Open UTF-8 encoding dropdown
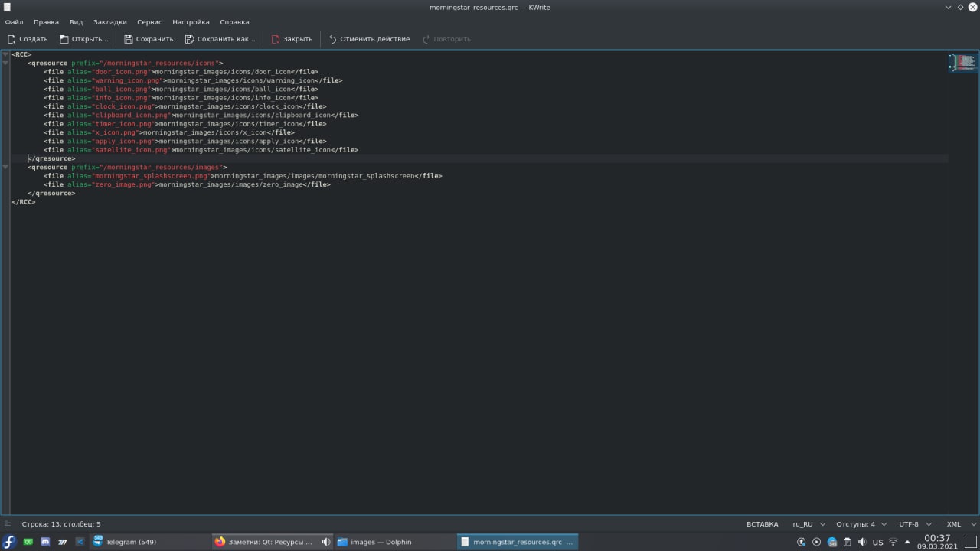The height and width of the screenshot is (551, 980). pos(914,524)
